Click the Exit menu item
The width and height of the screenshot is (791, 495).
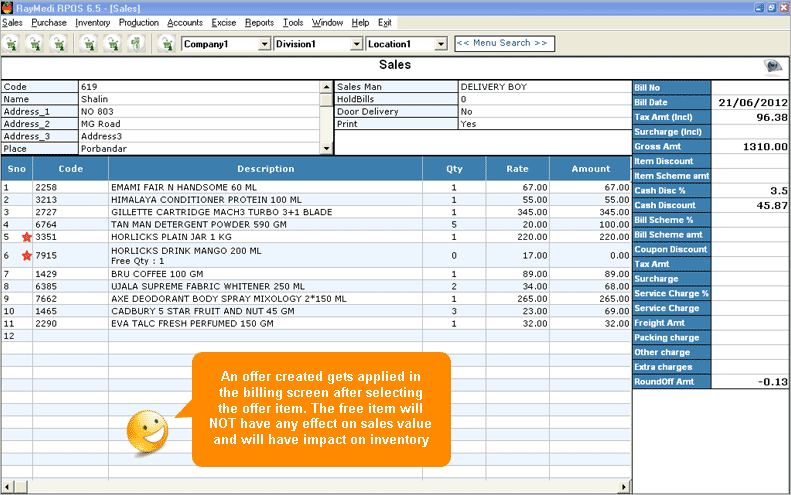(x=385, y=22)
